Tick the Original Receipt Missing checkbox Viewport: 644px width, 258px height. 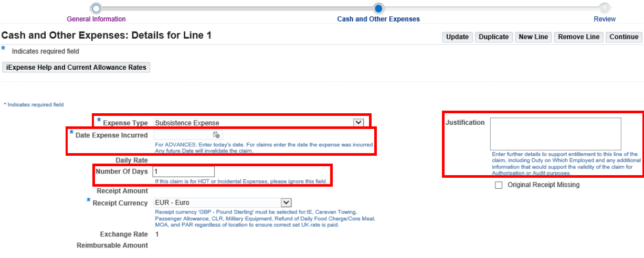point(499,185)
